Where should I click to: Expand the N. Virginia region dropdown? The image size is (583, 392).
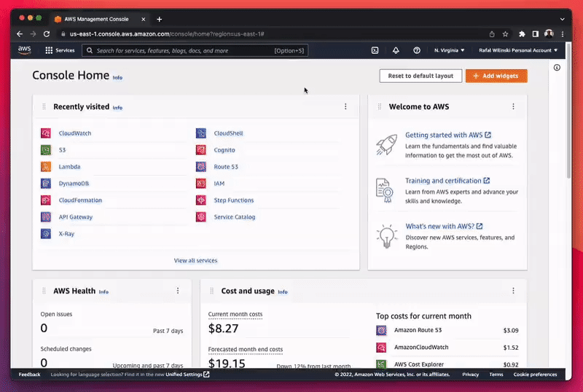449,50
